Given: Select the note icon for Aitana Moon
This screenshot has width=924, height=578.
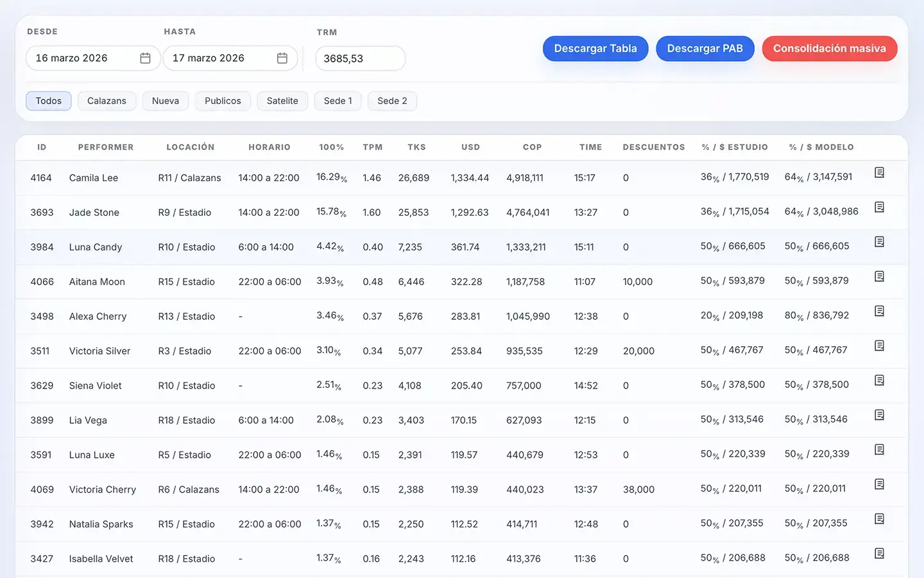Looking at the screenshot, I should (x=879, y=276).
